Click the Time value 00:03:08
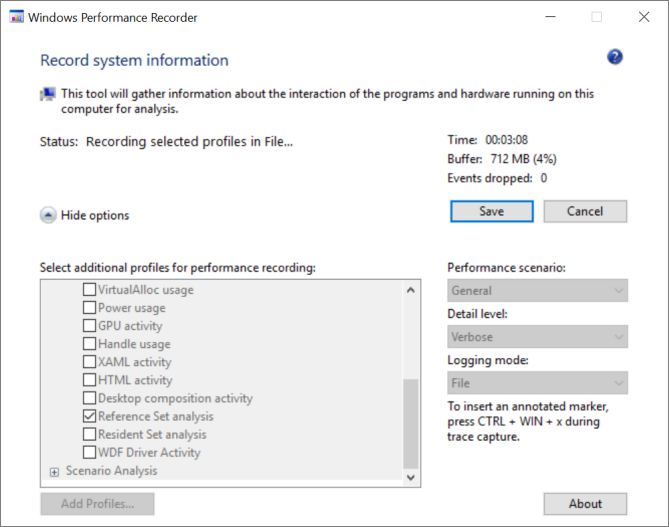This screenshot has width=669, height=527. [506, 140]
